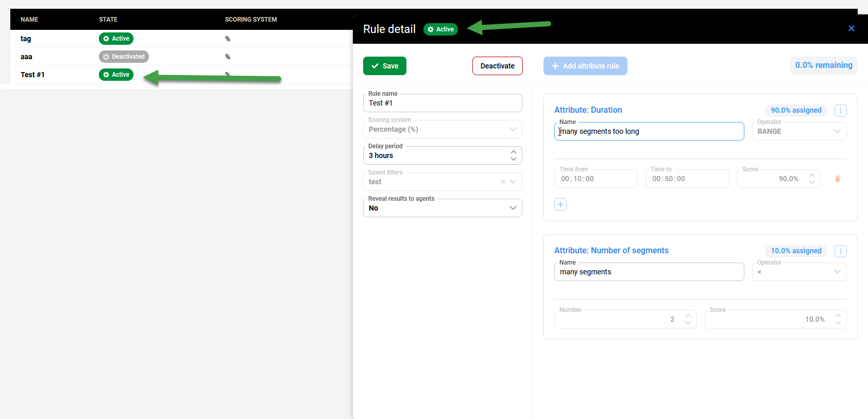Image resolution: width=868 pixels, height=419 pixels.
Task: Adjust the Delay period hours stepper
Action: (x=513, y=155)
